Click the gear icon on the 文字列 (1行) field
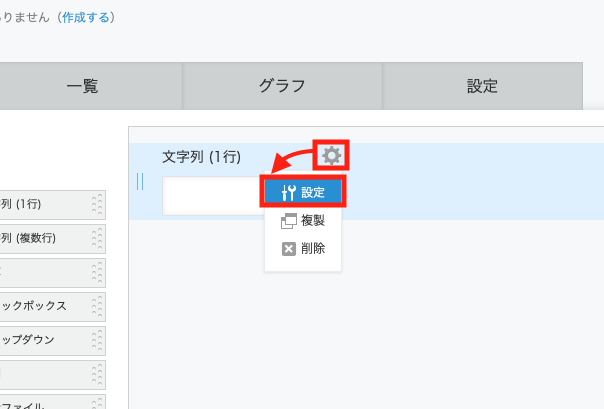The height and width of the screenshot is (409, 604). (331, 155)
